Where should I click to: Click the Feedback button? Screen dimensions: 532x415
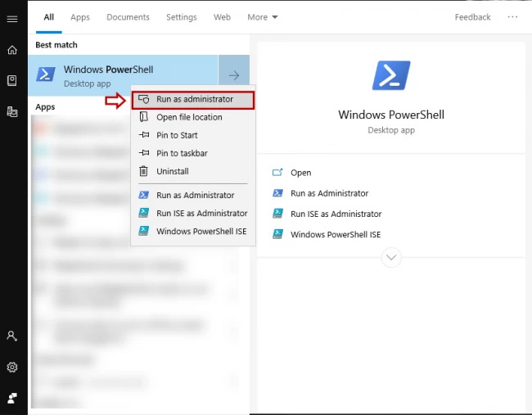pos(472,17)
